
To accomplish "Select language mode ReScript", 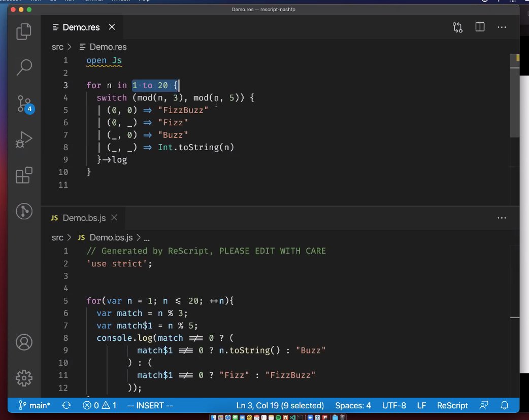I will pyautogui.click(x=452, y=405).
